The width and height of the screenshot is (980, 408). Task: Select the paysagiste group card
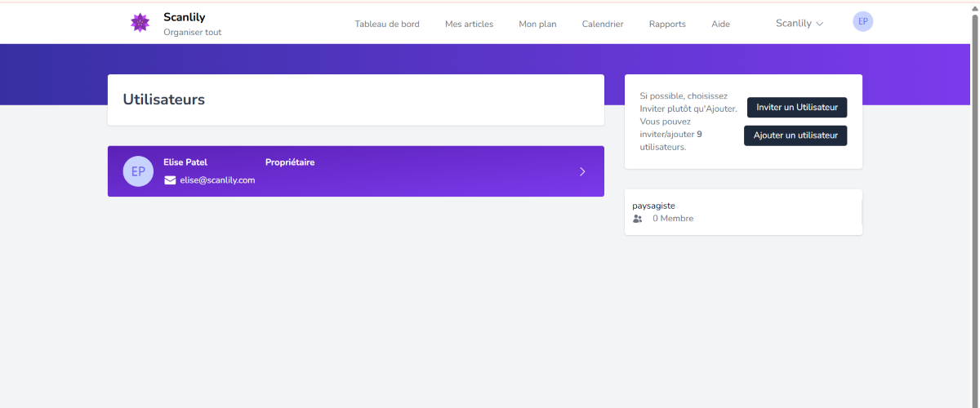coord(743,212)
